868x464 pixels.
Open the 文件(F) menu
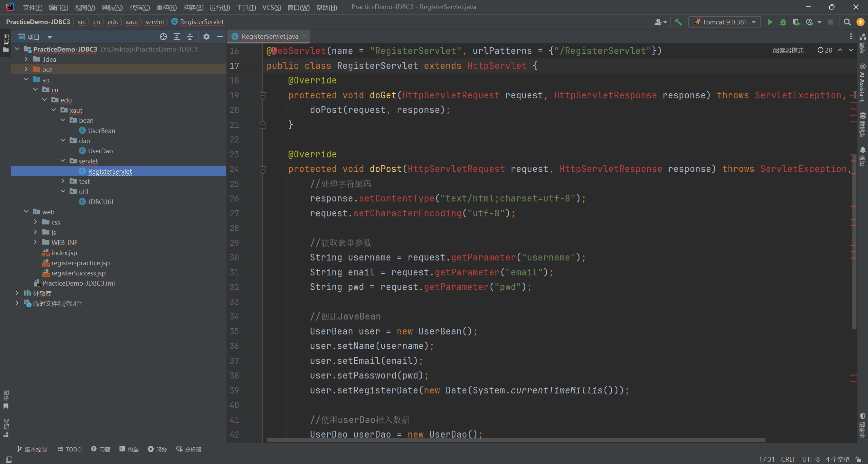[x=32, y=7]
